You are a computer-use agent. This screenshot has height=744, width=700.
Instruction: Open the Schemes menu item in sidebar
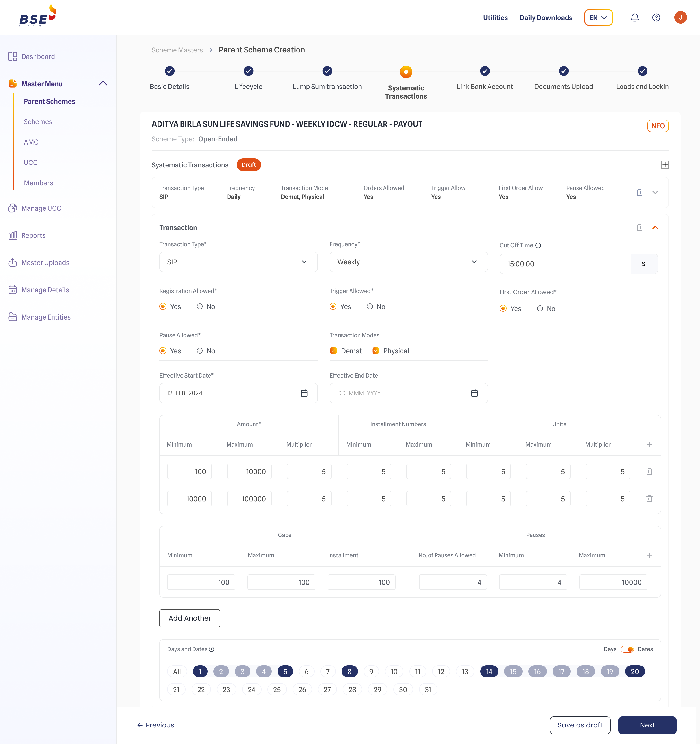(38, 122)
